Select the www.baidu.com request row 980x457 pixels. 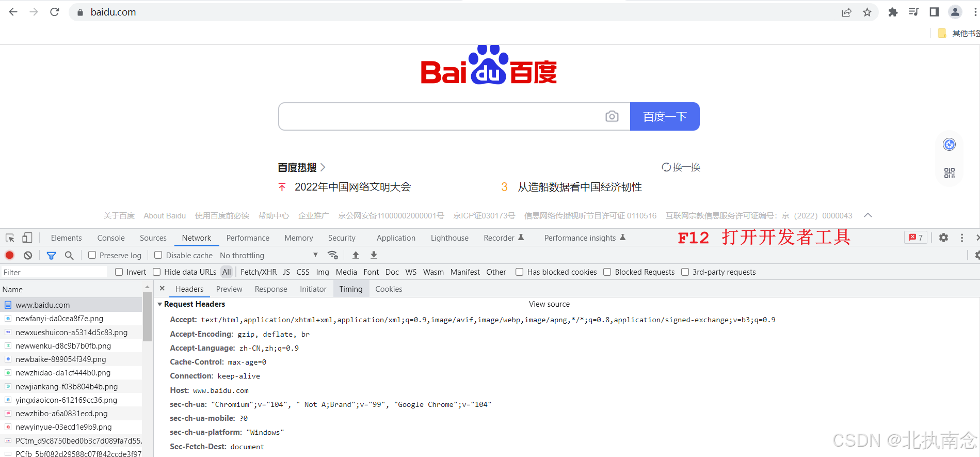point(71,305)
